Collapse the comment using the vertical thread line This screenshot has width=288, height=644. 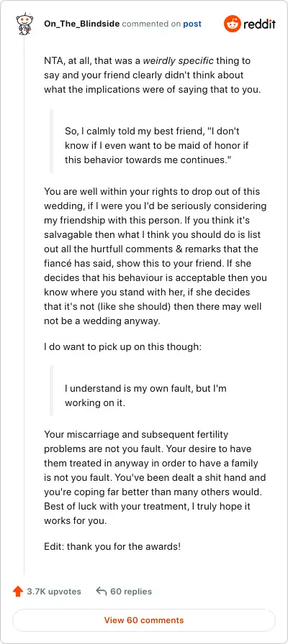(24, 304)
